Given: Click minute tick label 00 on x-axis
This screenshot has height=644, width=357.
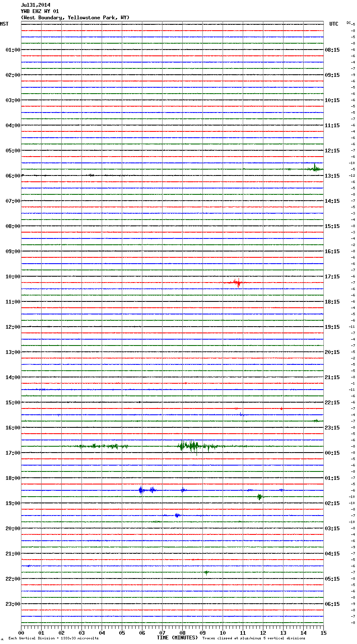Looking at the screenshot, I should click(x=21, y=633).
